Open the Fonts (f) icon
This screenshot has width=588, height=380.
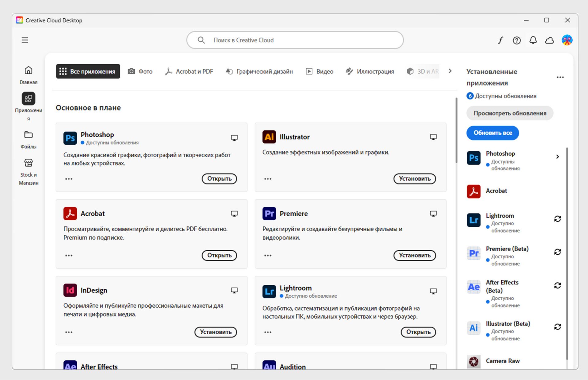click(500, 40)
